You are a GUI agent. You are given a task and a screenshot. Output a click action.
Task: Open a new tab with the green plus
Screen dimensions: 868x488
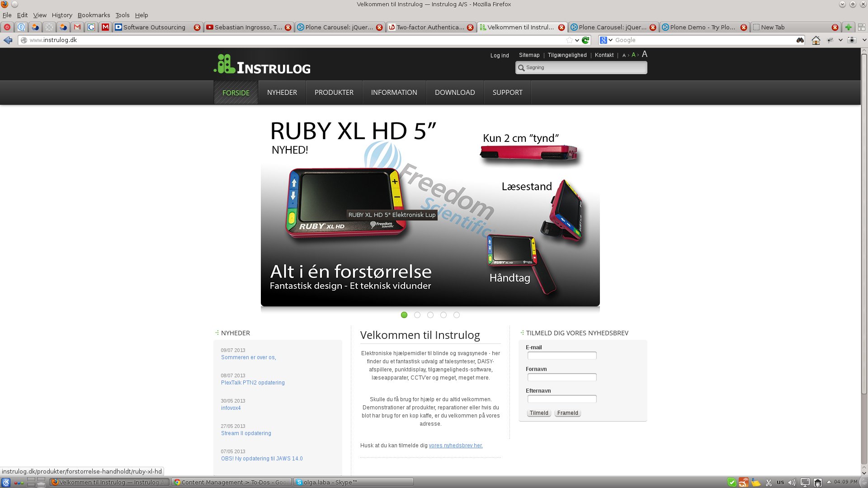848,27
